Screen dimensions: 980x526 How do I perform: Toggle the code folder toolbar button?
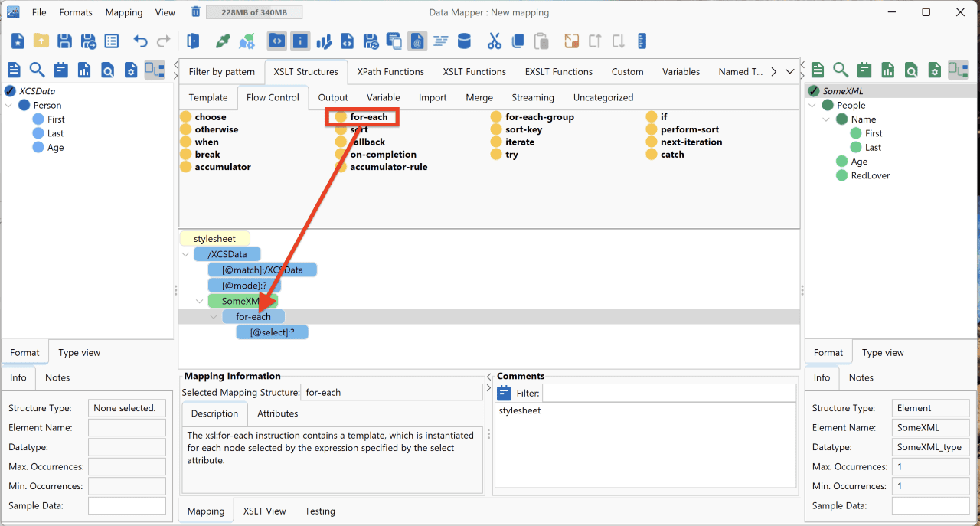pyautogui.click(x=277, y=41)
